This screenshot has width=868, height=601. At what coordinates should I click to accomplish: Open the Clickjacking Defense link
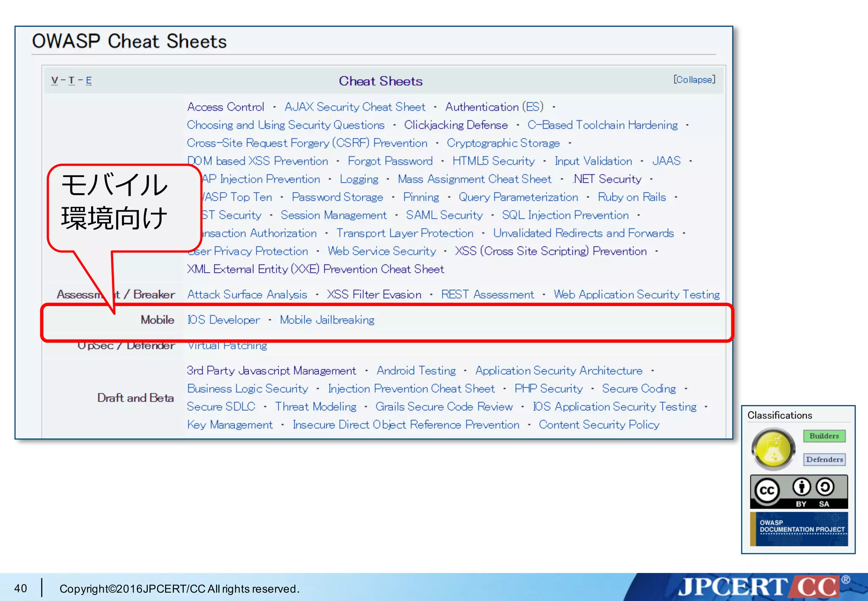456,125
